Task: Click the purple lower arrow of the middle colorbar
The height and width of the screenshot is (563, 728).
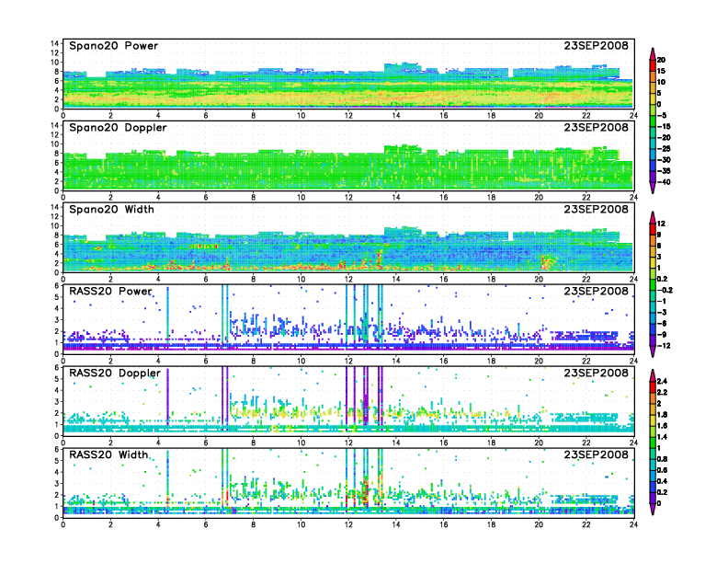Action: pyautogui.click(x=653, y=351)
